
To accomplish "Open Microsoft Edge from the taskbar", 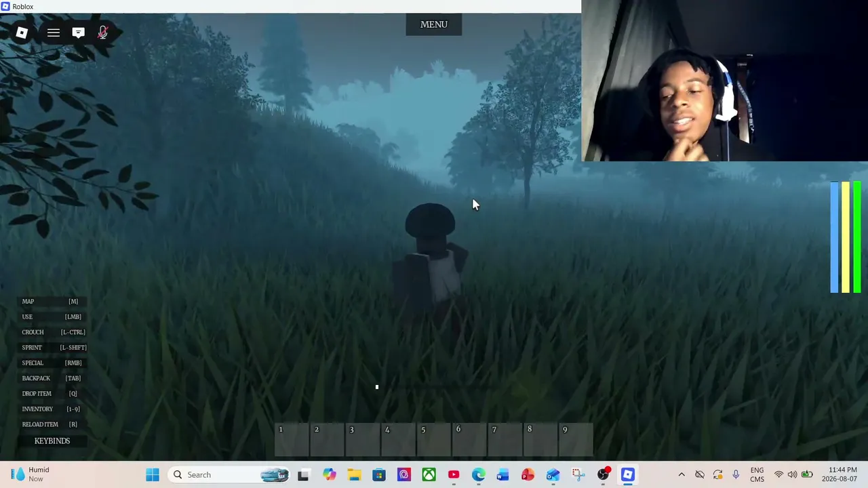I will click(479, 474).
